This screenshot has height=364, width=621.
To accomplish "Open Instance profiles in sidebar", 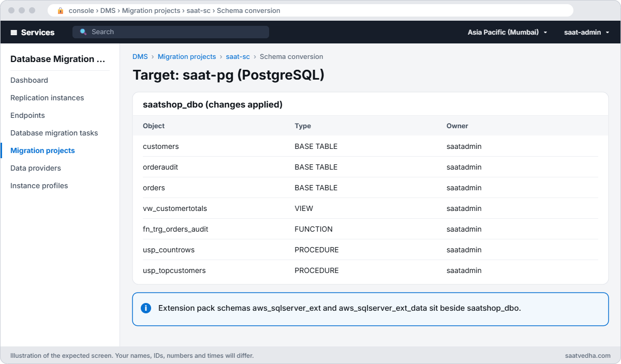I will [39, 186].
